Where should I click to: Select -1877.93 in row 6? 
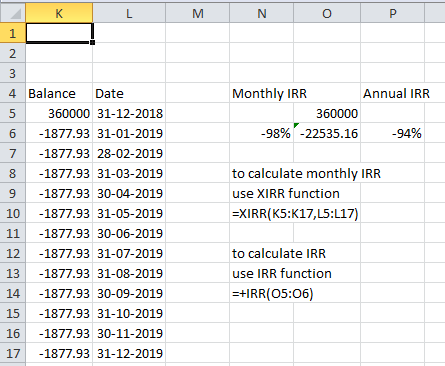click(59, 133)
